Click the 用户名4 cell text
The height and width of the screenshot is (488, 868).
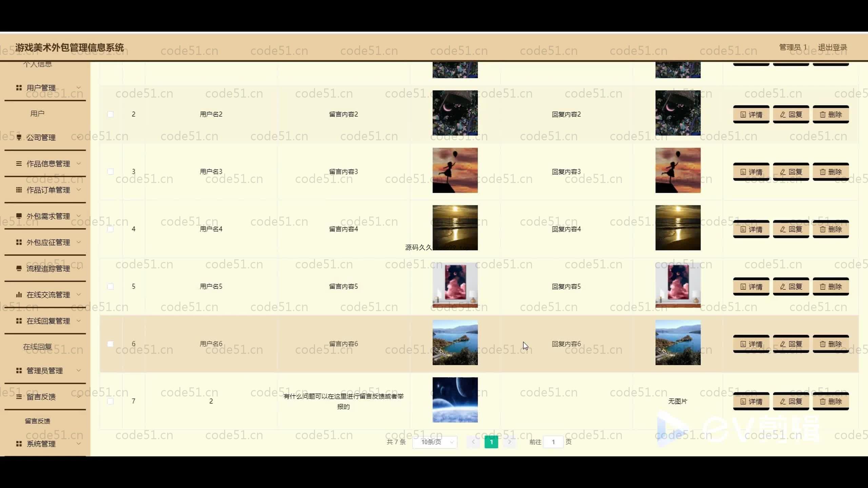pos(211,229)
